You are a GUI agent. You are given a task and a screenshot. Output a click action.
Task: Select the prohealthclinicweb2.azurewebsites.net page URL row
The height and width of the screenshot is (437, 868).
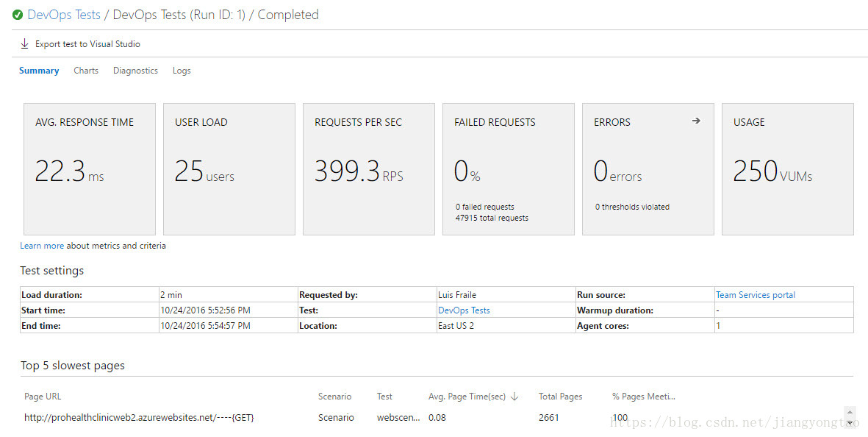tap(139, 418)
